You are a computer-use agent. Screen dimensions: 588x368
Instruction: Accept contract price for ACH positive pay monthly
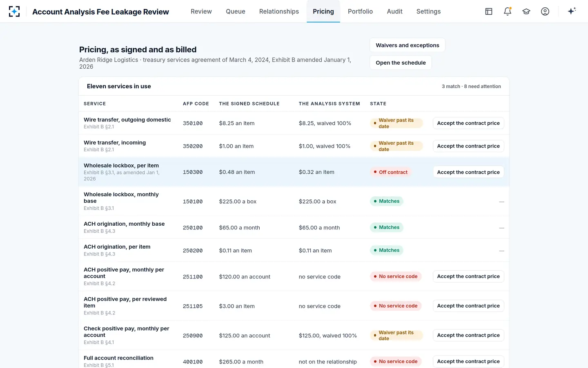468,276
